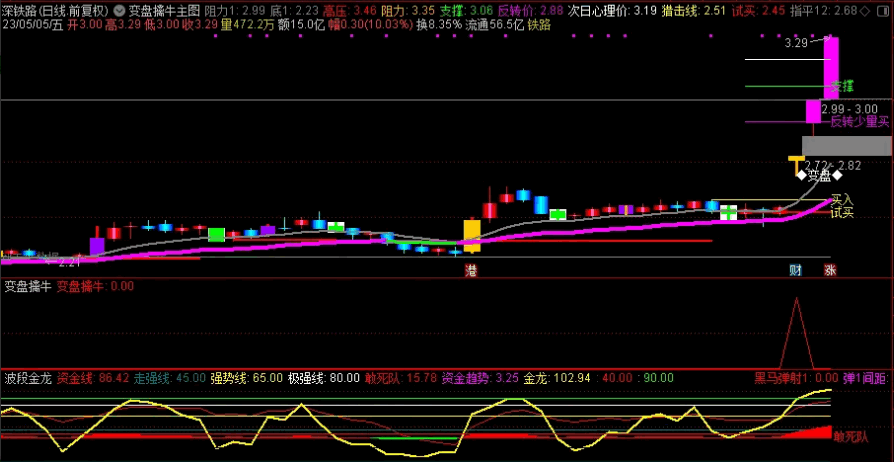Click the 量472.2万 volume value
Viewport: 894px width, 462px height.
click(x=247, y=24)
